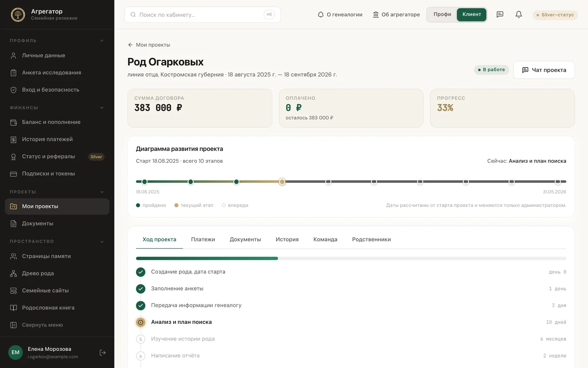The image size is (588, 368).
Task: Click the Агрегатор tree logo
Action: point(18,15)
